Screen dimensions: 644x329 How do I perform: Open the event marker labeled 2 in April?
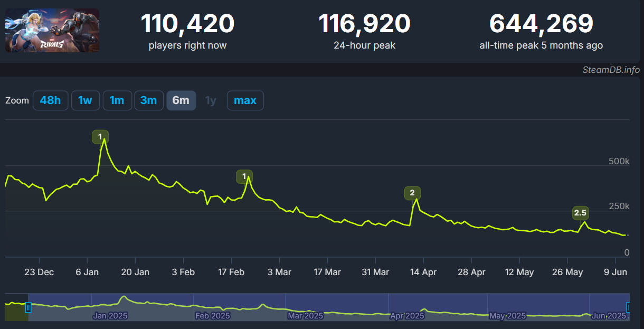click(x=412, y=193)
